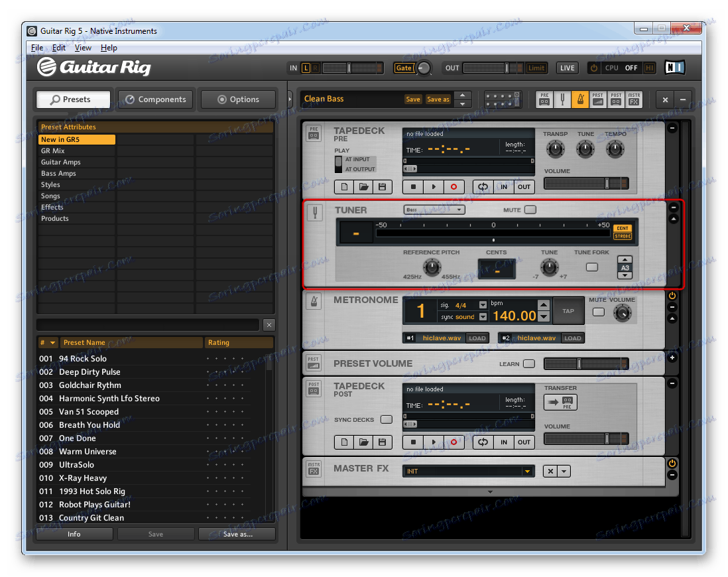This screenshot has height=577, width=728.
Task: Record in Tapedeck Post
Action: [x=454, y=442]
